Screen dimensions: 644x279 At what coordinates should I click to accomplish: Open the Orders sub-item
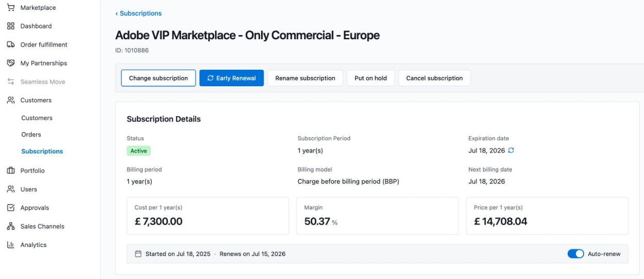tap(31, 134)
